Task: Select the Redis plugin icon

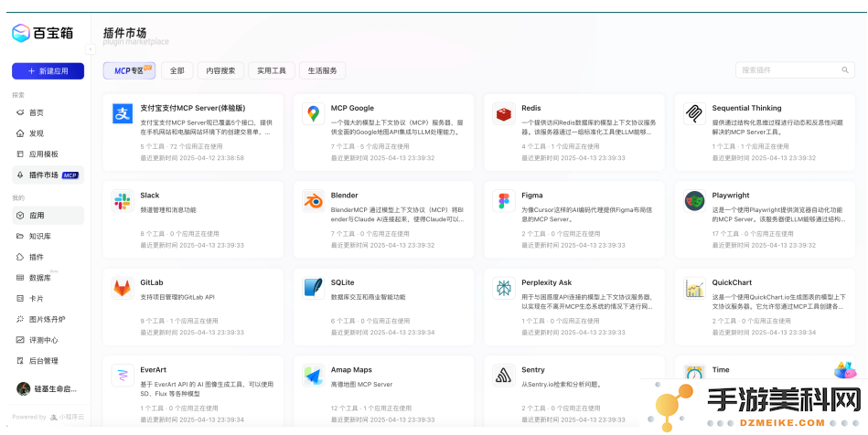Action: point(504,113)
